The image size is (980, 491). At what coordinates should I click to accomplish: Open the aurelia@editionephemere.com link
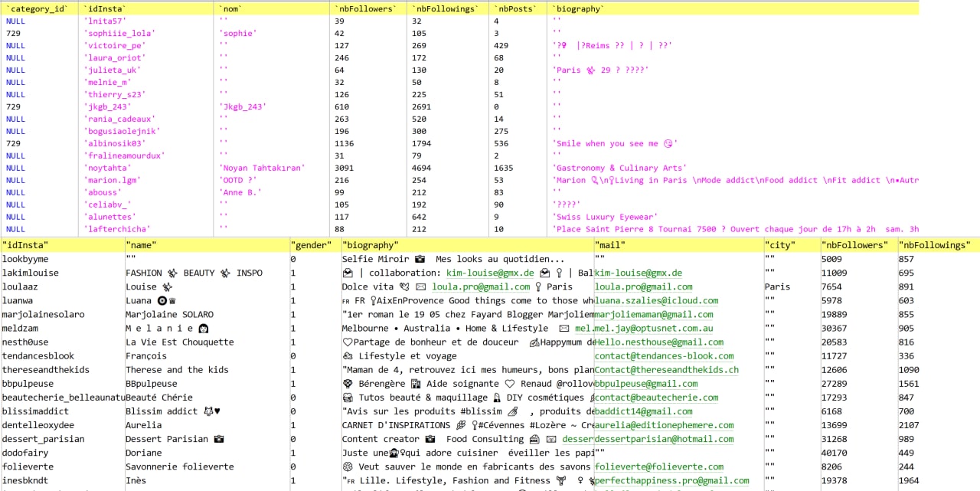[665, 424]
